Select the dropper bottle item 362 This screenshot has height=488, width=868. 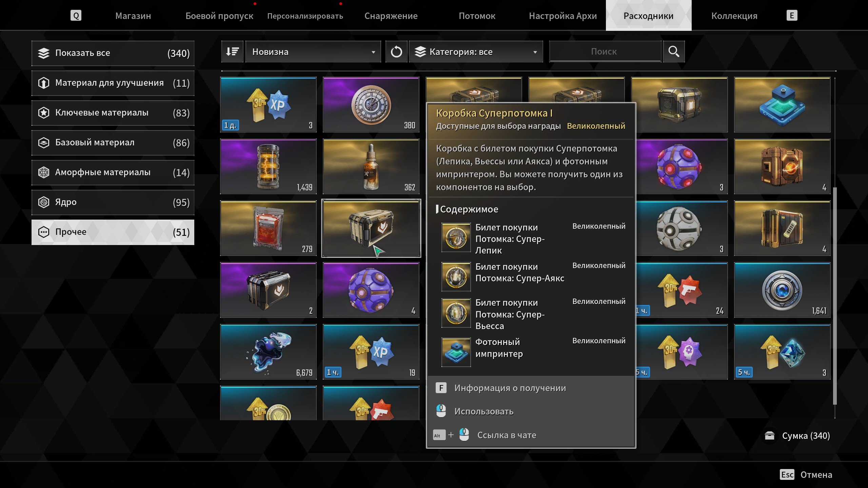[x=371, y=166]
